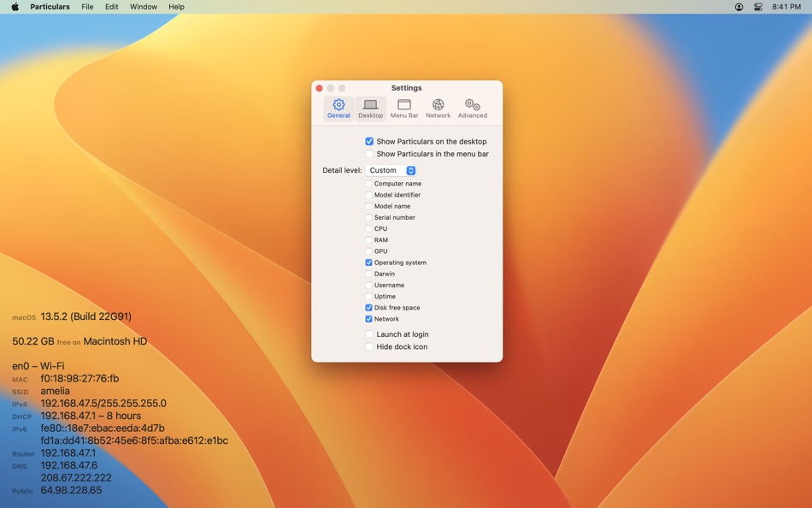Image resolution: width=812 pixels, height=508 pixels.
Task: Open the Advanced gears tab
Action: 473,109
